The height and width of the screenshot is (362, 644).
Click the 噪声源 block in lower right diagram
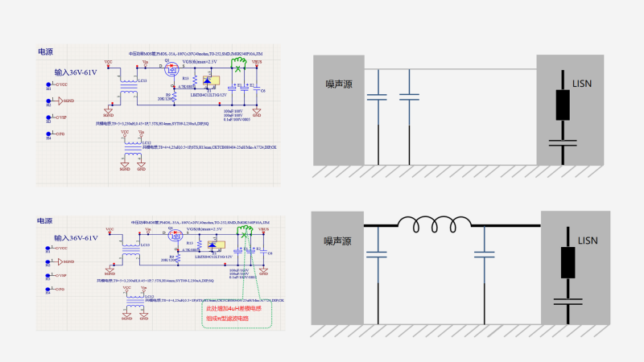coord(337,241)
